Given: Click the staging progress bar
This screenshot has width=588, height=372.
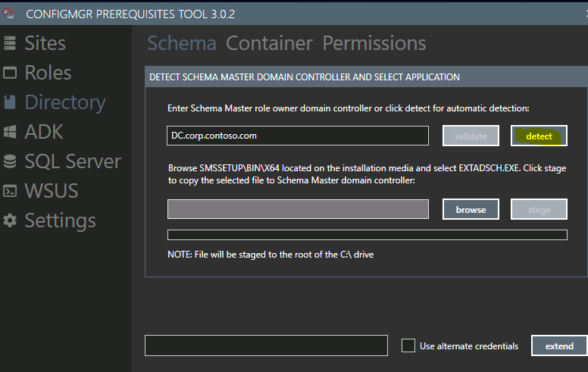Looking at the screenshot, I should 367,235.
